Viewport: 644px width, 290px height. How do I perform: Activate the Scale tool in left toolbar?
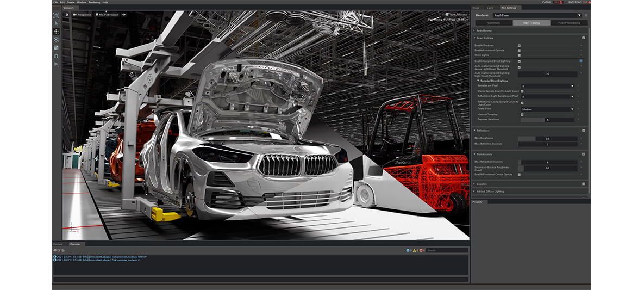coord(57,48)
